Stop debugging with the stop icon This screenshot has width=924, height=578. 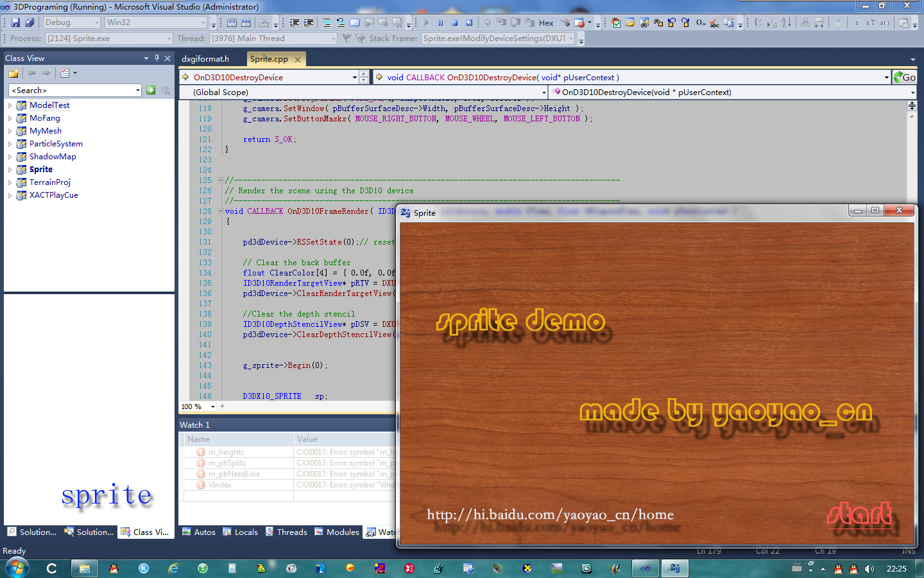tap(455, 22)
